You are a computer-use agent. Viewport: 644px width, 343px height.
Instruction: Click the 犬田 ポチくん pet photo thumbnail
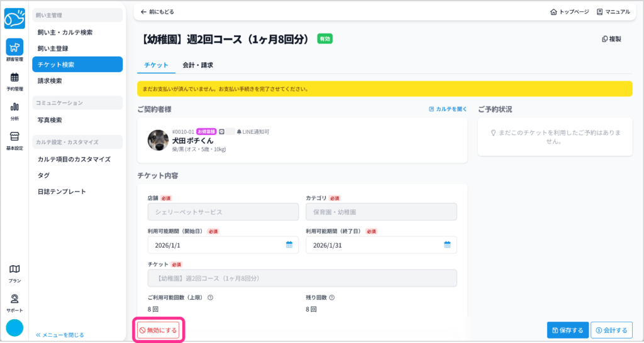click(x=157, y=140)
